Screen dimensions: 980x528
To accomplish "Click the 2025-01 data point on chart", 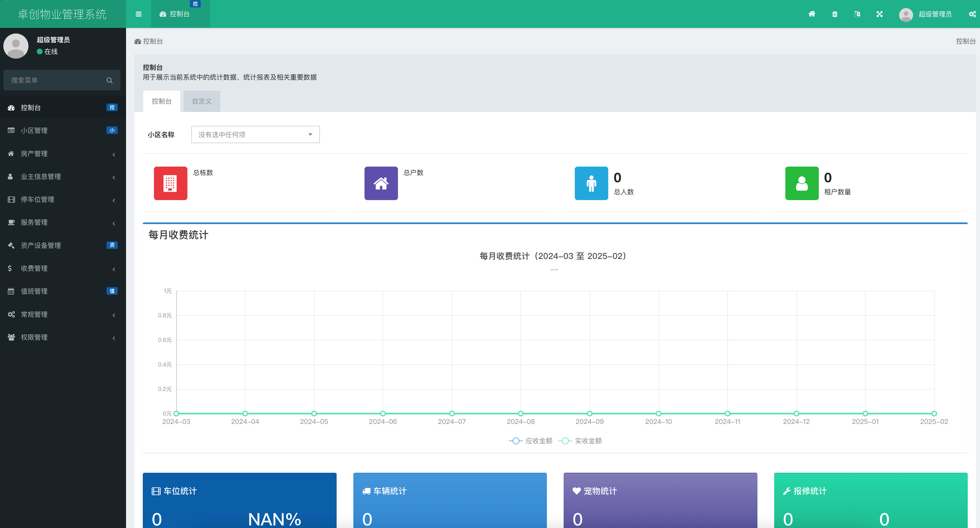I will (x=865, y=413).
